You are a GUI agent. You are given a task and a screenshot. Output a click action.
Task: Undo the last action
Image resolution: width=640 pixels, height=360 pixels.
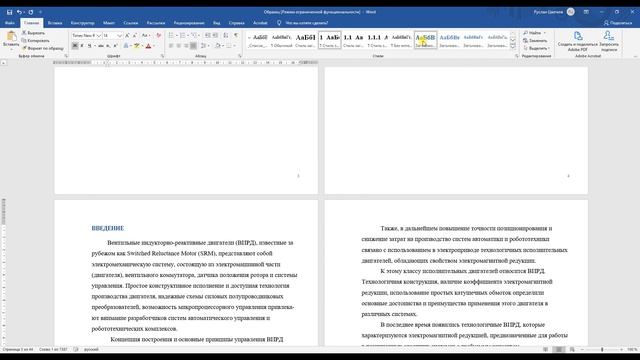tap(19, 12)
